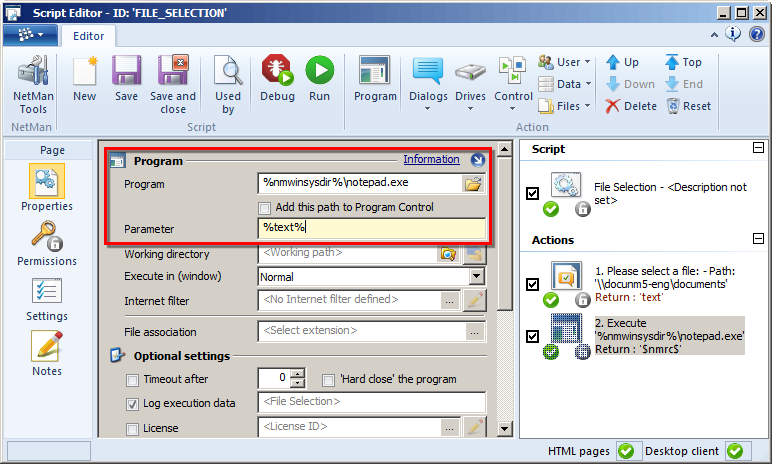This screenshot has width=772, height=464.
Task: Open the User actions dropdown
Action: pos(564,62)
